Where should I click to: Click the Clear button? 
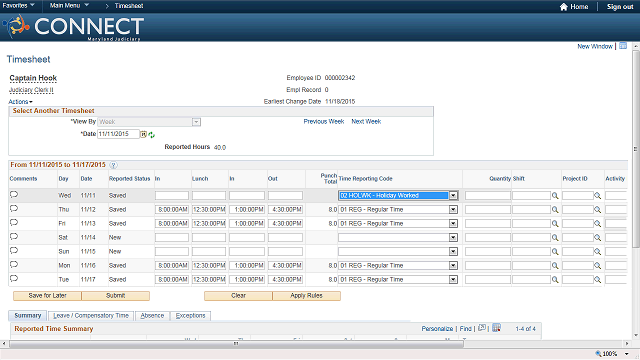coord(238,296)
